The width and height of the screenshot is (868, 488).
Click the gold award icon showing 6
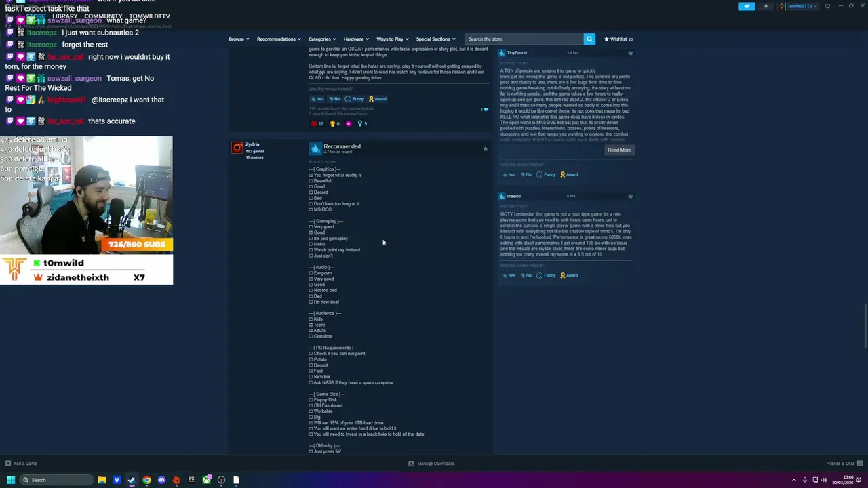(x=334, y=124)
